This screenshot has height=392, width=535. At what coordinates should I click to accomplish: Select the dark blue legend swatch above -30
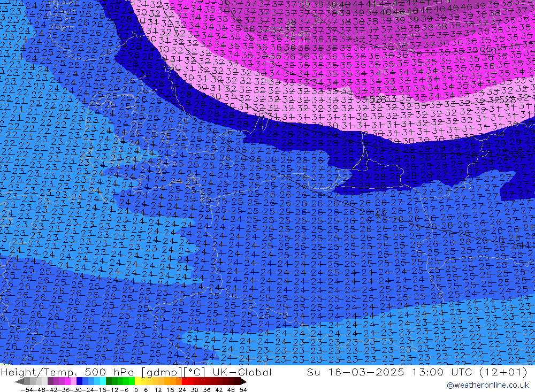click(80, 381)
